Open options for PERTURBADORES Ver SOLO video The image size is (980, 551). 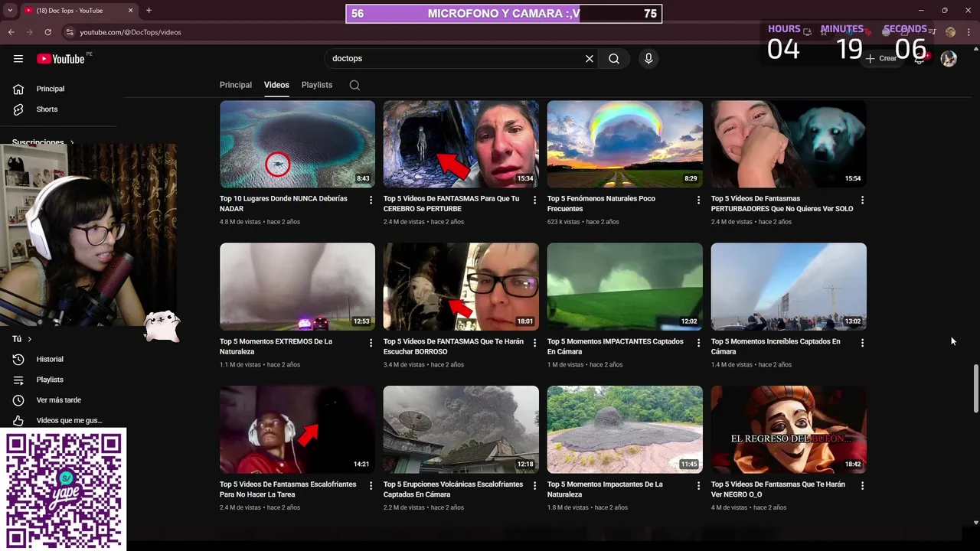[862, 200]
